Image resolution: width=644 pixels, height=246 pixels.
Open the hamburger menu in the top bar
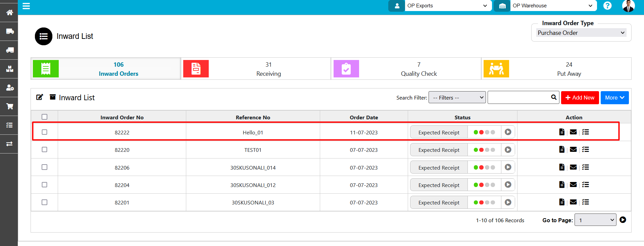pos(26,6)
